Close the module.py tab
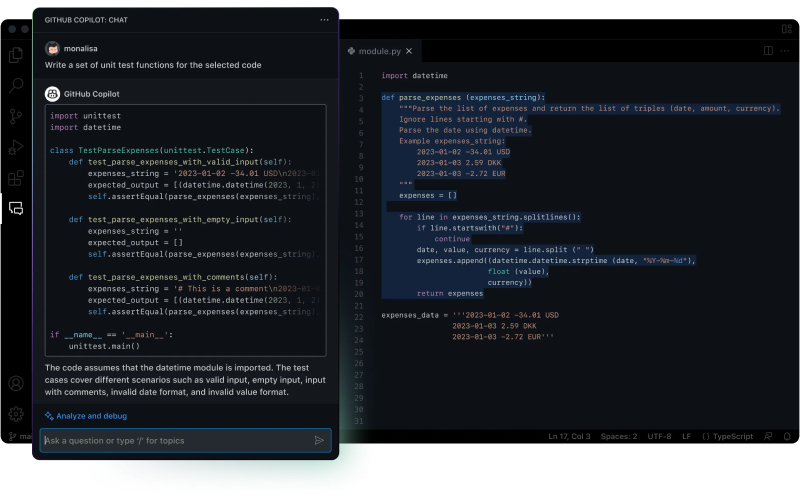Image resolution: width=800 pixels, height=497 pixels. (410, 50)
